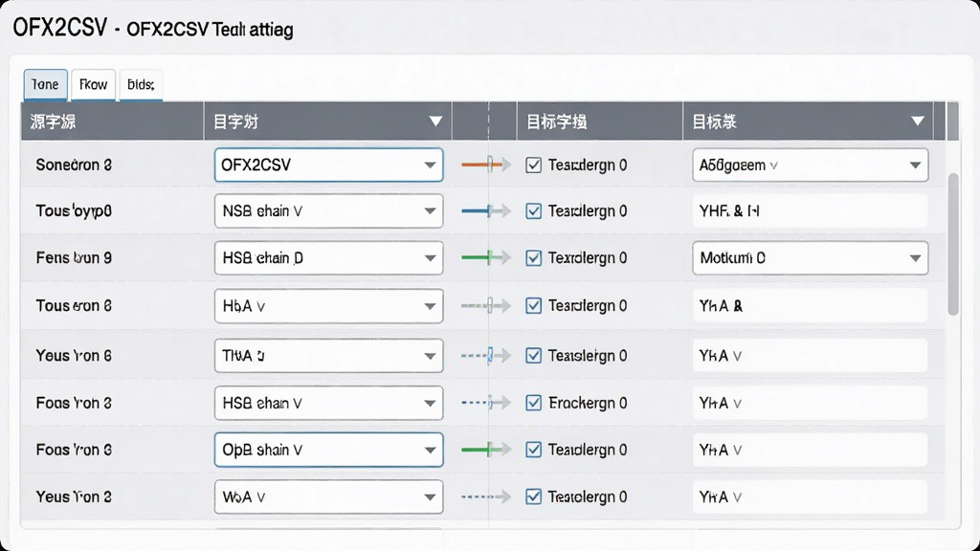
Task: Click the "YHF. & I-I" target cell
Action: click(810, 211)
